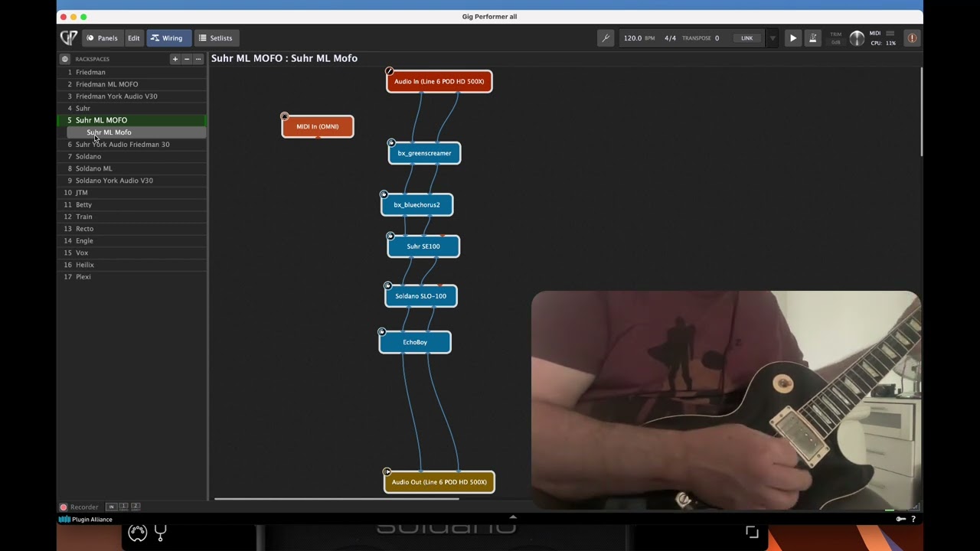Viewport: 980px width, 551px height.
Task: Click the wiring view horizontal scrollbar
Action: point(337,499)
